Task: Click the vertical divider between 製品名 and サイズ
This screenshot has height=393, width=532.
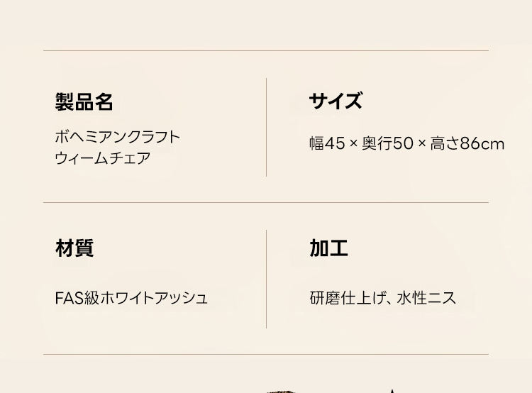Action: coord(267,128)
